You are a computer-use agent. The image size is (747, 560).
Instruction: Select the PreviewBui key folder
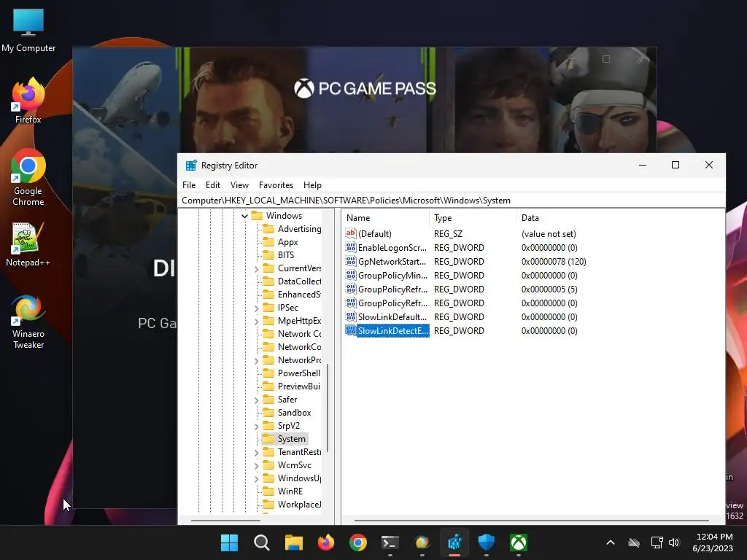[292, 386]
